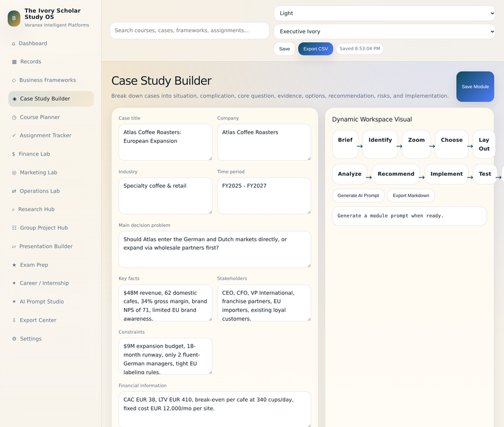Click the Course Planner clock icon

[x=14, y=118]
